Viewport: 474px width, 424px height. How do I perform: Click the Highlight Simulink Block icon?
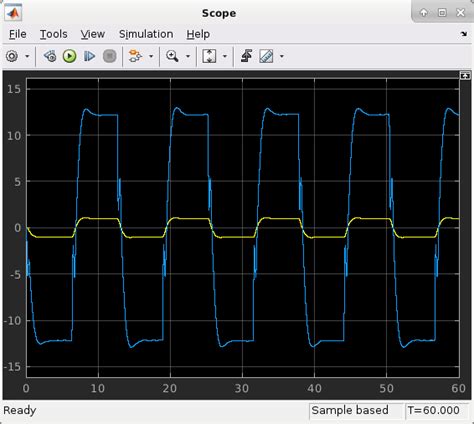135,56
